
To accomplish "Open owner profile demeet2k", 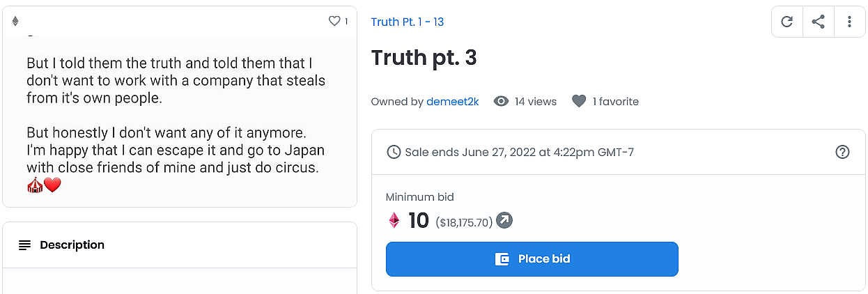I will tap(453, 102).
